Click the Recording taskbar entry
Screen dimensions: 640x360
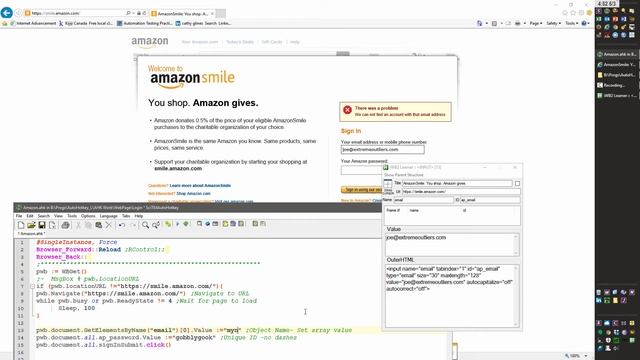(616, 85)
